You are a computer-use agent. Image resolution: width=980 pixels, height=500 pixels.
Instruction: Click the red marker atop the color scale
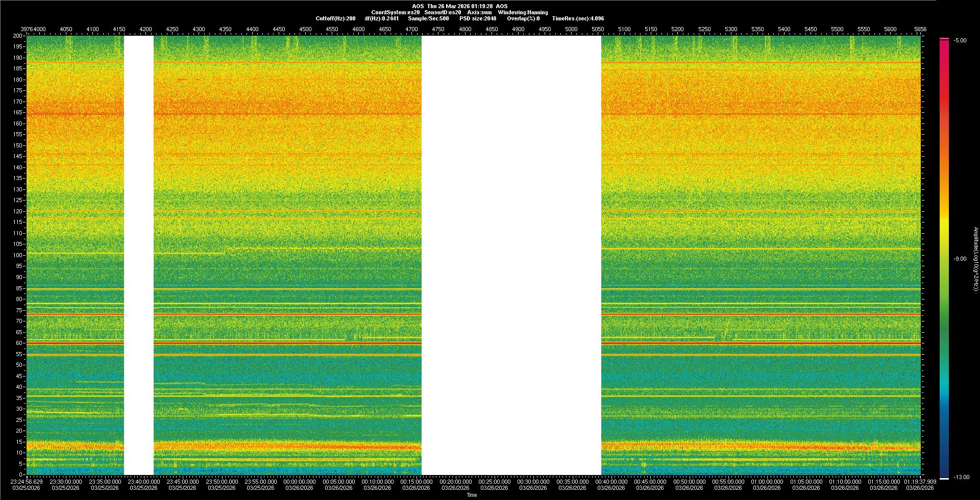click(944, 39)
